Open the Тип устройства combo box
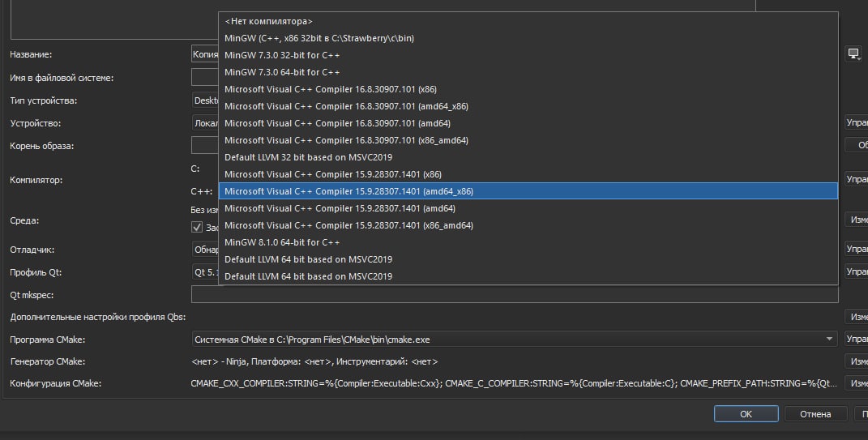This screenshot has width=868, height=440. point(205,100)
